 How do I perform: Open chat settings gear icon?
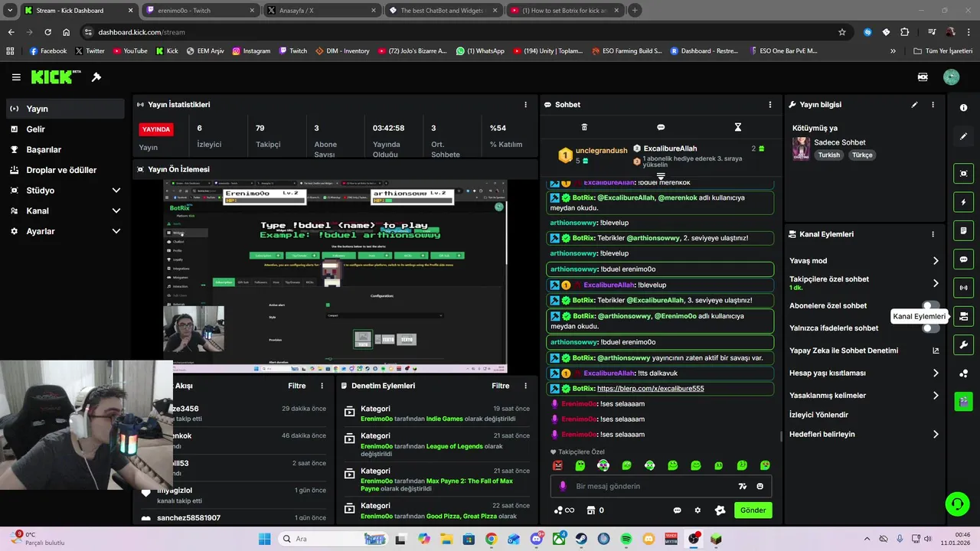(697, 510)
